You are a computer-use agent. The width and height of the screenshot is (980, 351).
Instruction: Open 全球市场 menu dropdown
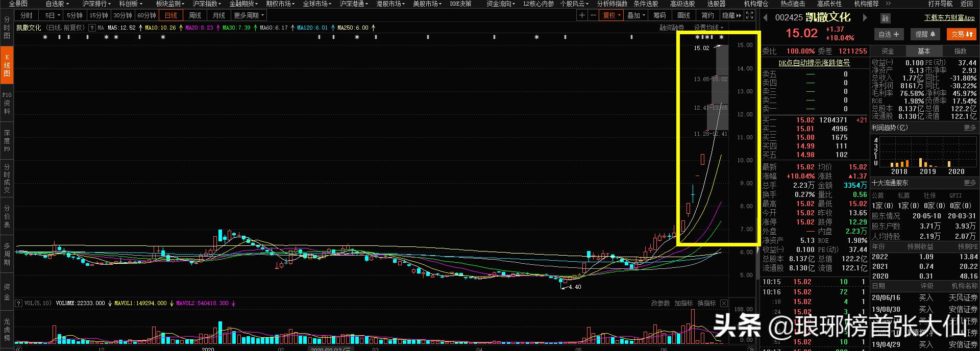pyautogui.click(x=317, y=4)
